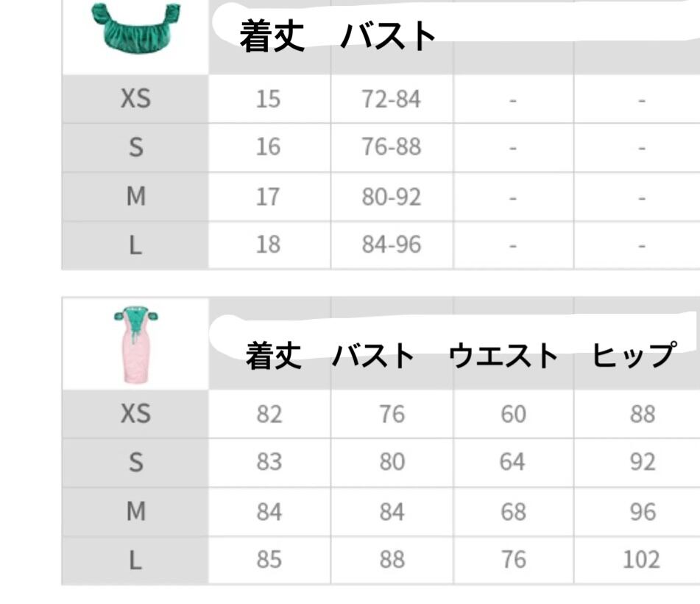Click the 72-84 bust range cell
700x604 pixels.
391,99
